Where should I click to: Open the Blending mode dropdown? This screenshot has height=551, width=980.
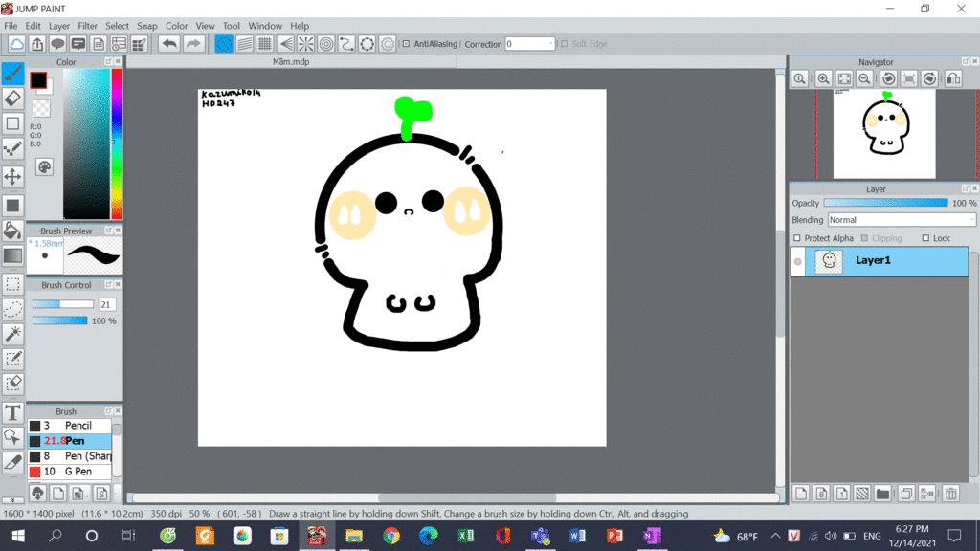click(901, 220)
